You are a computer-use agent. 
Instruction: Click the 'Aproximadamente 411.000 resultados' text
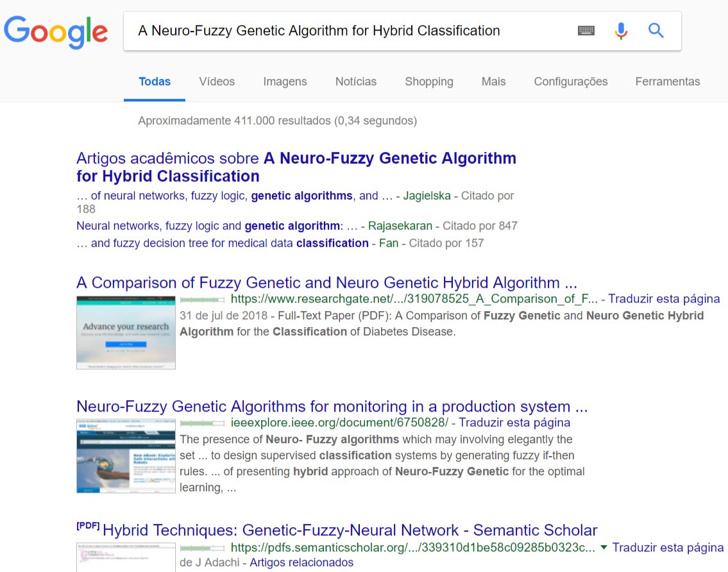tap(278, 121)
